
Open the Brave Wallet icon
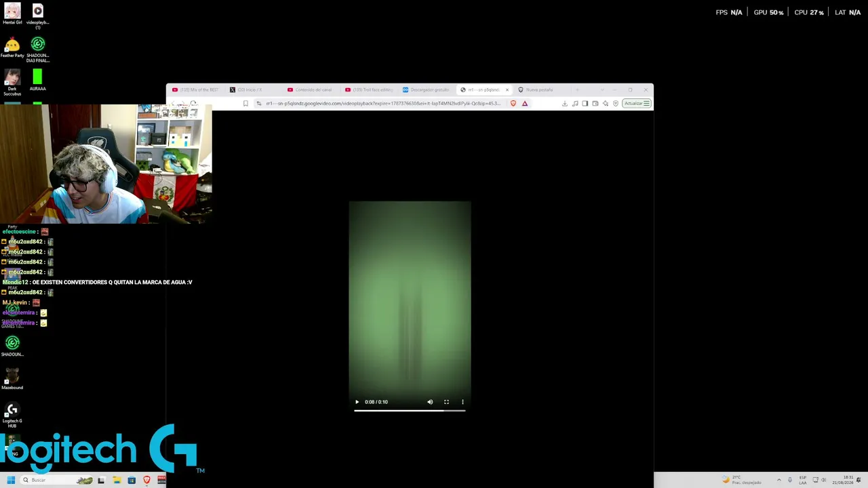tap(595, 104)
